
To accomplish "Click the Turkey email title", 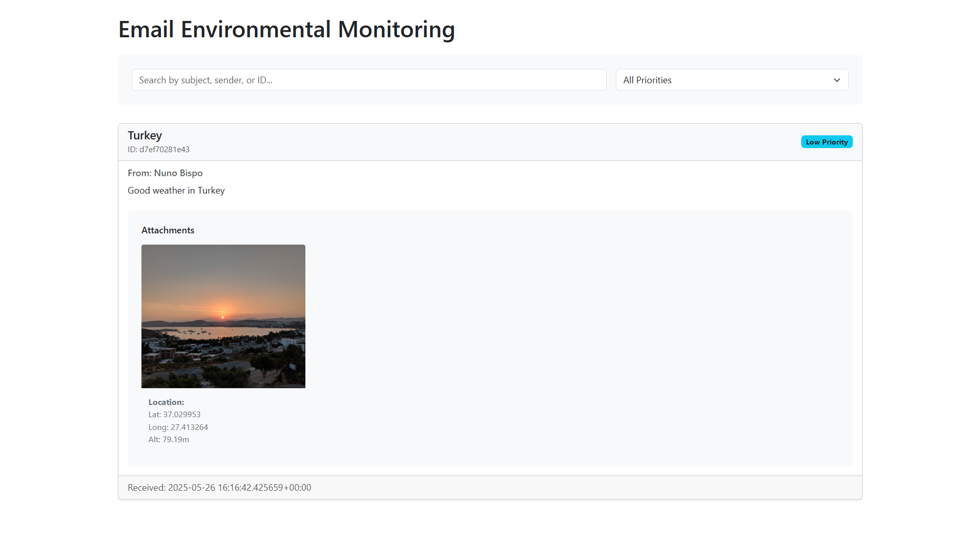I will (x=145, y=135).
